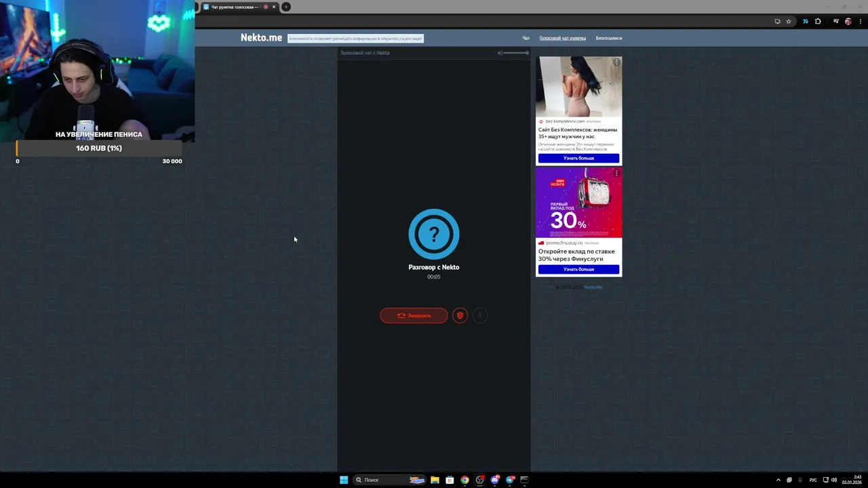Open the terminal app from taskbar
This screenshot has height=488, width=868.
(x=524, y=480)
